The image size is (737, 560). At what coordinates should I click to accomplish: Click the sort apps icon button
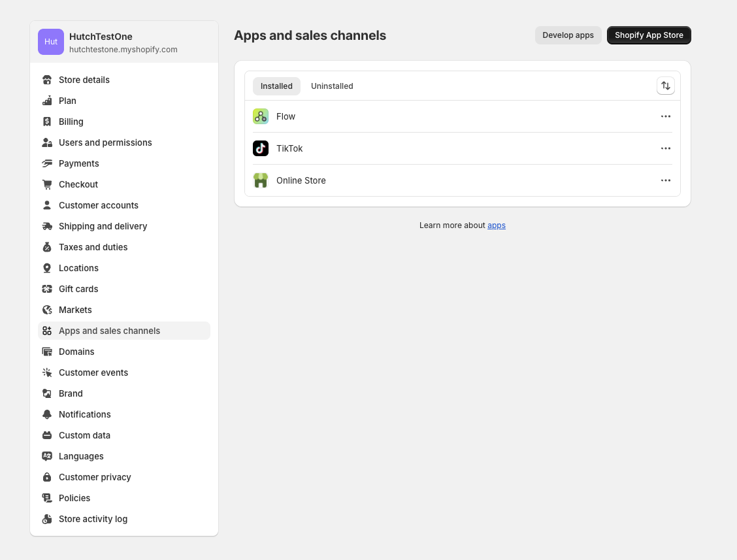[x=665, y=86]
